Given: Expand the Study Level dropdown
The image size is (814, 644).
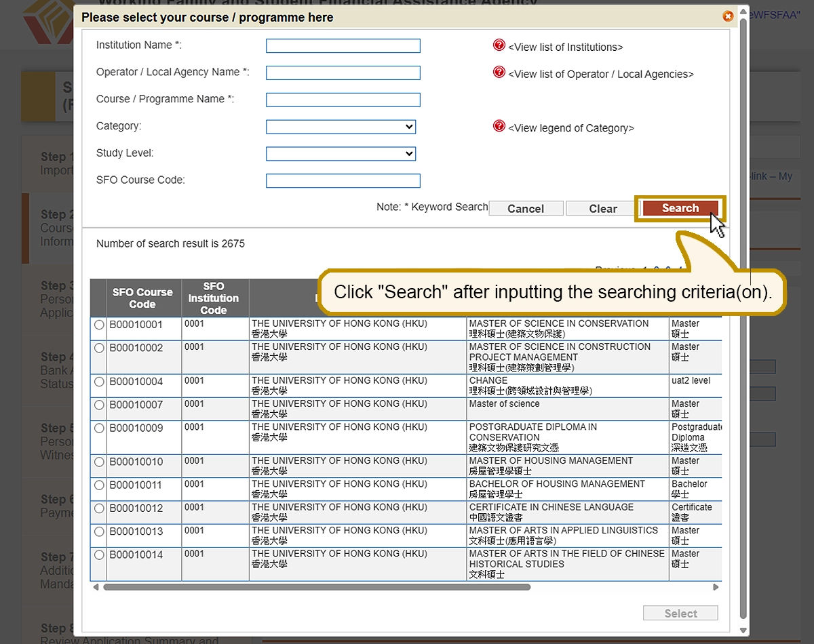Looking at the screenshot, I should click(341, 154).
